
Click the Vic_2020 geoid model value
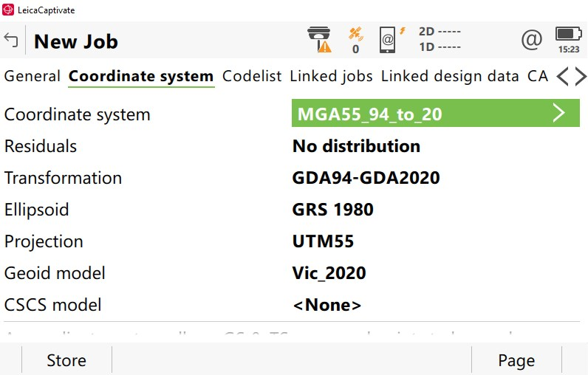point(329,273)
